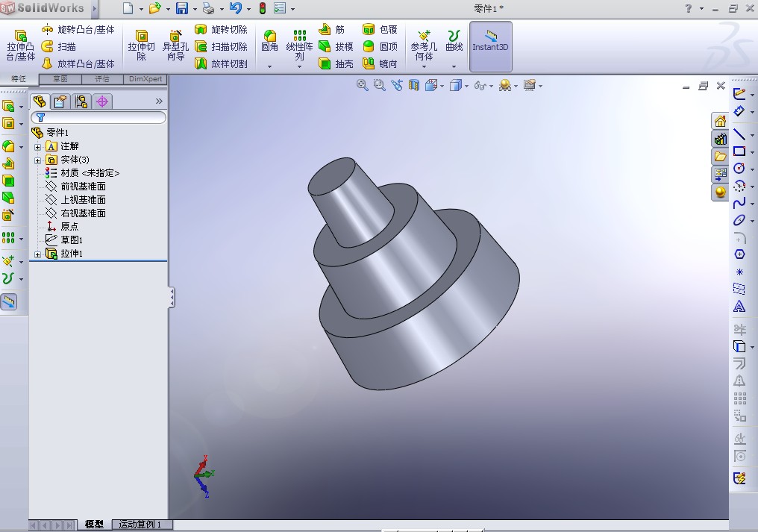Activate the 扫描 sweep tool
This screenshot has width=758, height=532.
pyautogui.click(x=59, y=47)
